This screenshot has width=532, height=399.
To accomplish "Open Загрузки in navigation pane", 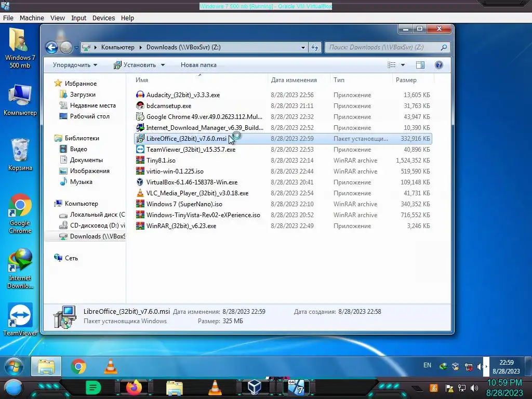I will 83,95.
